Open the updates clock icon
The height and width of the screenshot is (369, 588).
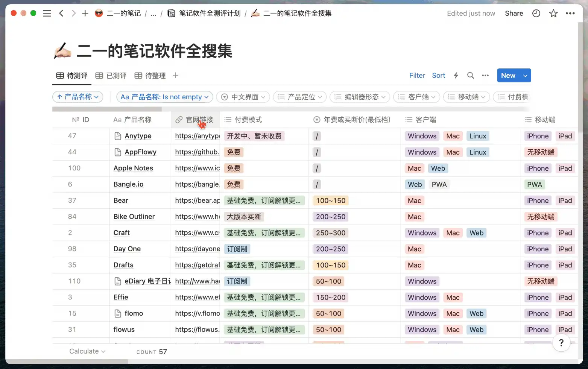[x=536, y=14]
